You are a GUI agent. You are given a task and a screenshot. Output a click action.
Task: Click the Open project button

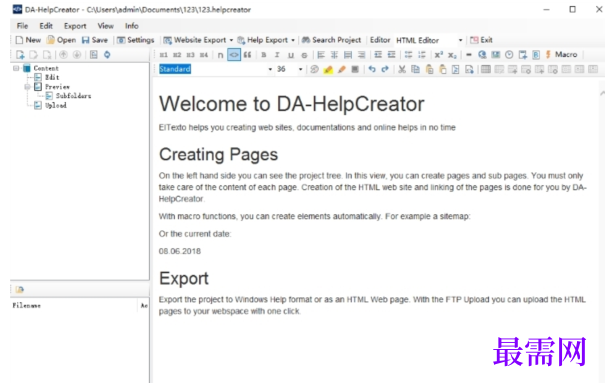pos(61,40)
